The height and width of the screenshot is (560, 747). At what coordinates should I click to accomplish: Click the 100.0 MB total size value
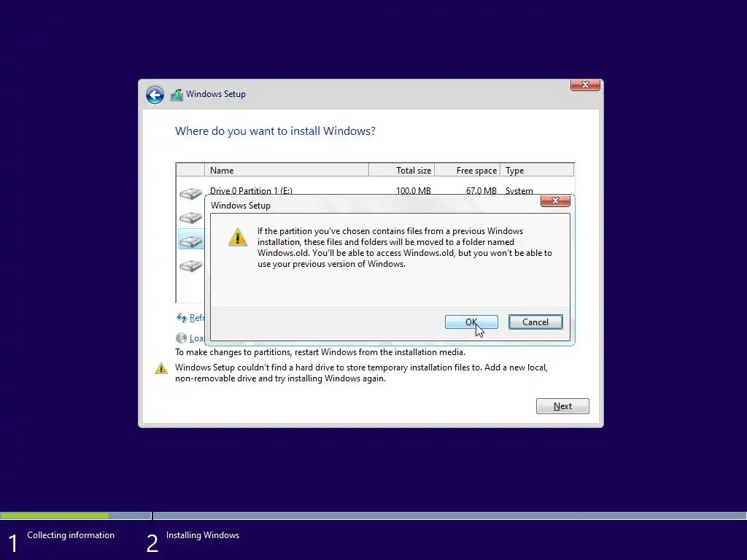click(x=414, y=190)
